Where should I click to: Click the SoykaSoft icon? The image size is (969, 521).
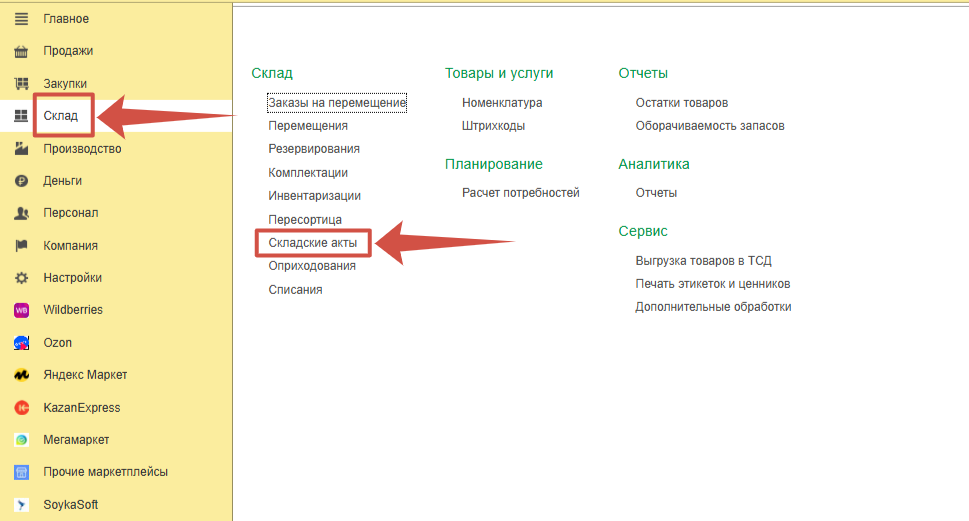pos(21,505)
